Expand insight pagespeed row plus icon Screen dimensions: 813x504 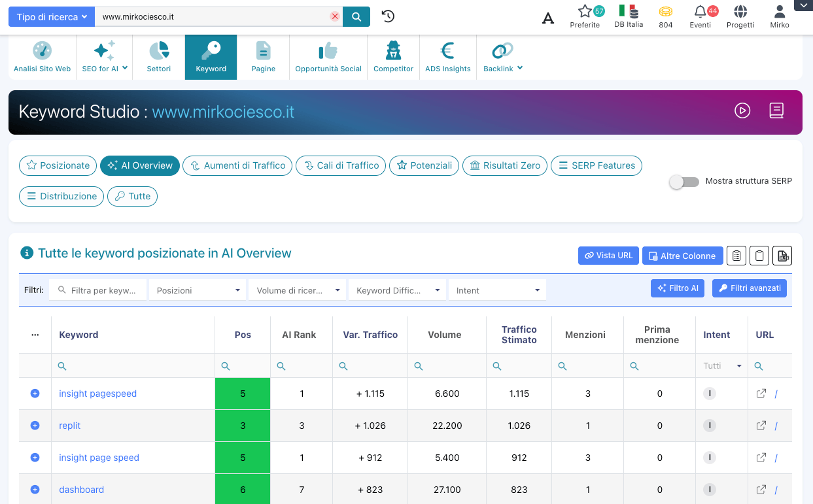pos(35,394)
